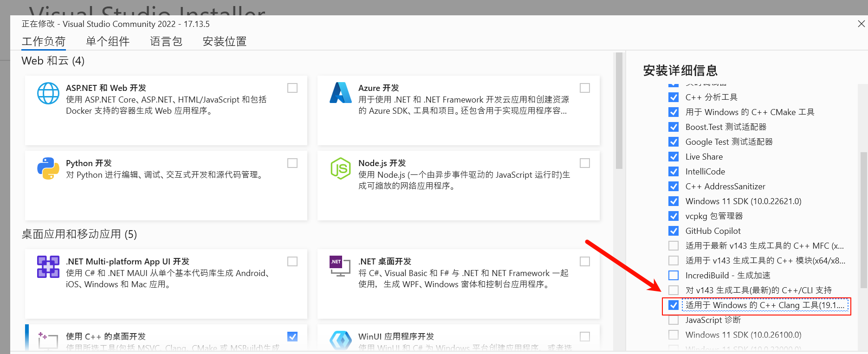Open the 安装位置 tab

point(225,41)
